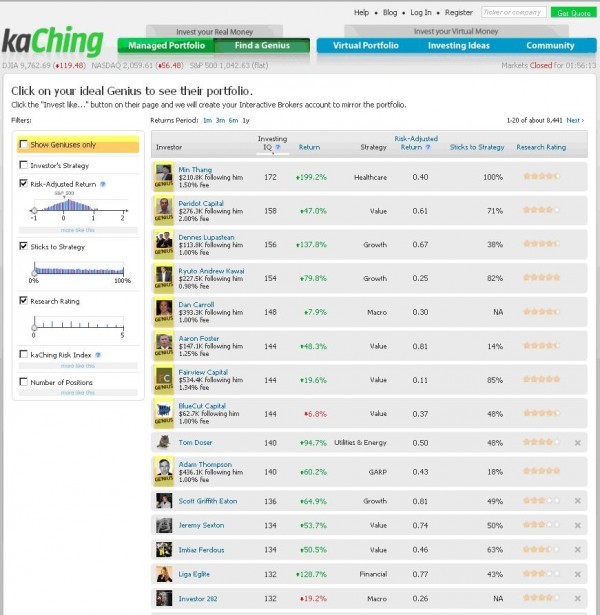Screen dimensions: 600x615
Task: Uncheck the Sticks to Strategy filter
Action: (x=24, y=246)
